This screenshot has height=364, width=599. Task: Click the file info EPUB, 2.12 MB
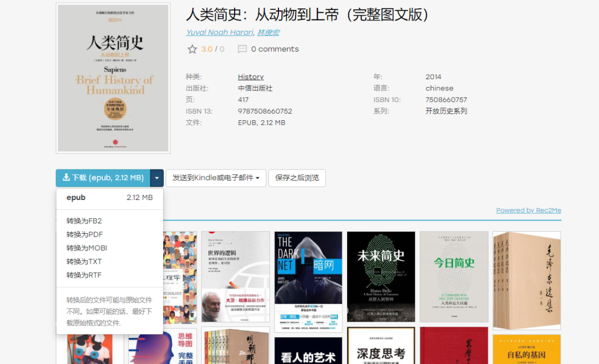(x=262, y=122)
